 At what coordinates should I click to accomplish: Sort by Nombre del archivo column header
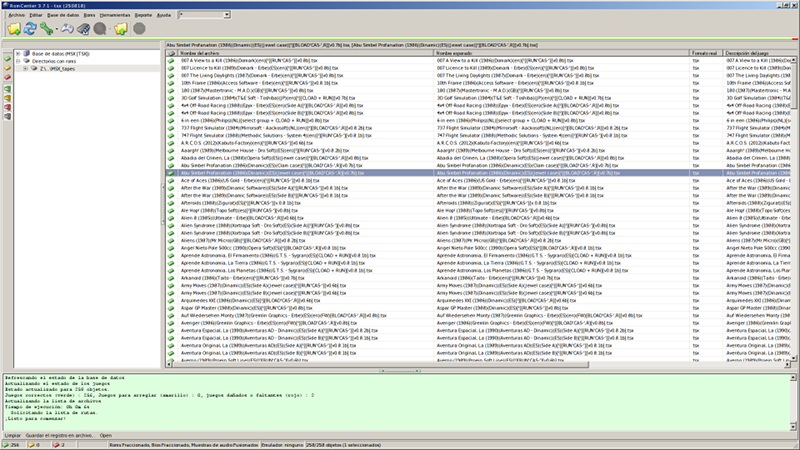[x=305, y=53]
